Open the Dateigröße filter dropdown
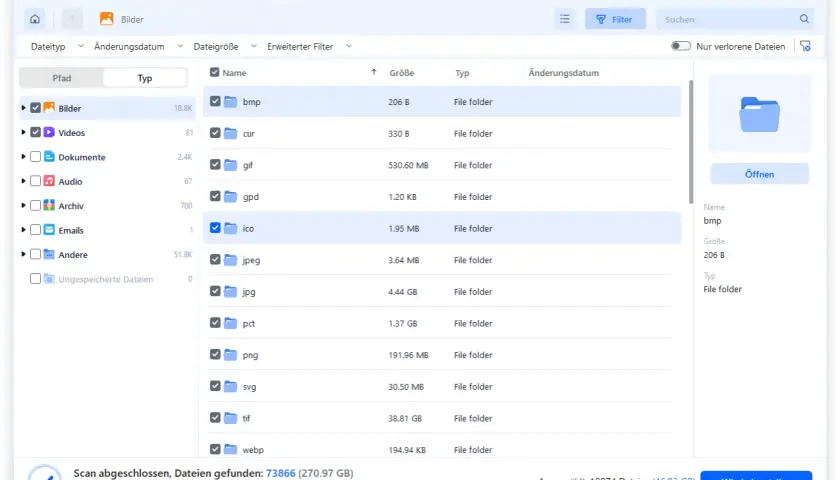840x480 pixels. (225, 47)
